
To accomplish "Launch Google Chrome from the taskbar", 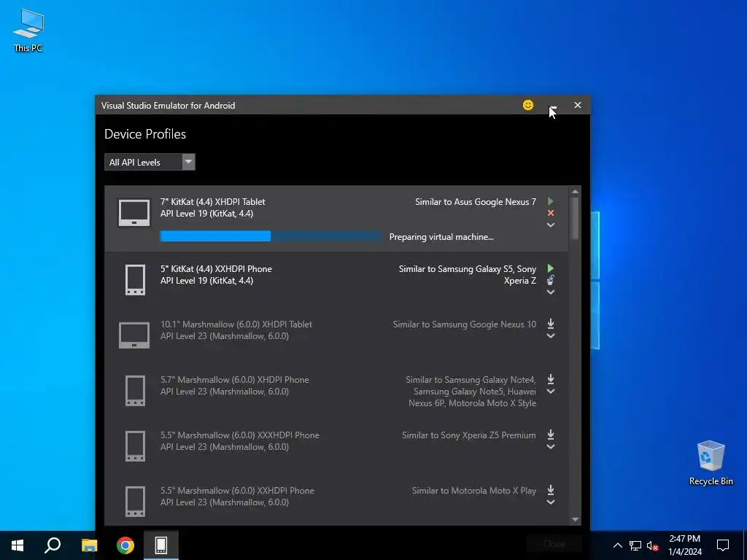I will [x=125, y=545].
